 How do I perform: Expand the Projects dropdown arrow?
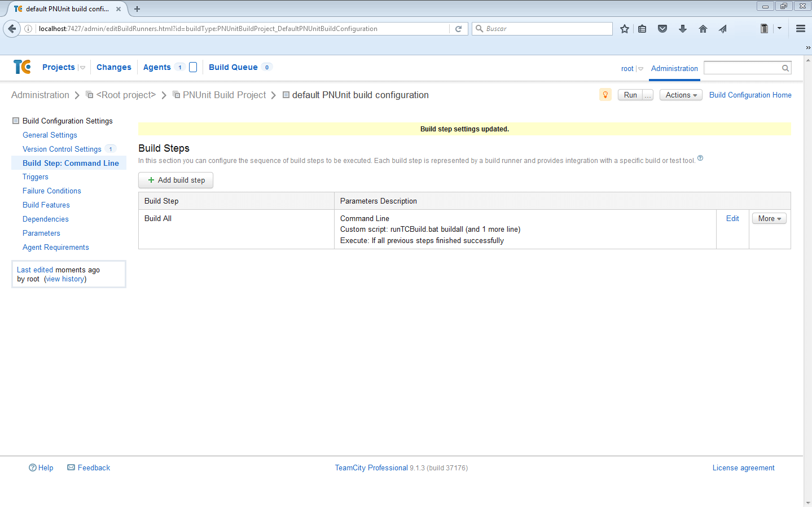82,68
